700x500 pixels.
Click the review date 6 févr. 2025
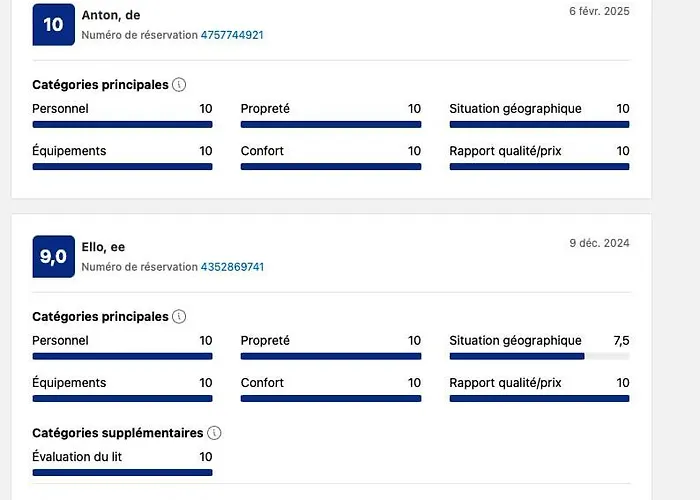(x=599, y=11)
